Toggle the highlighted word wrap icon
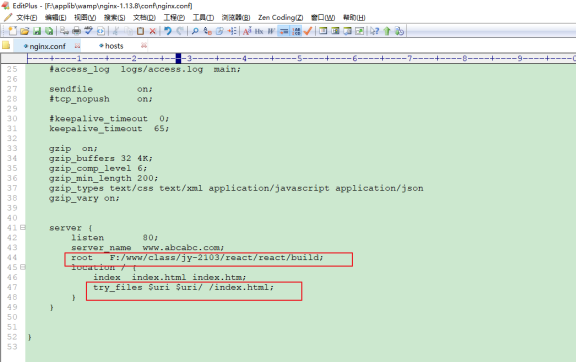576x362 pixels. tap(284, 31)
